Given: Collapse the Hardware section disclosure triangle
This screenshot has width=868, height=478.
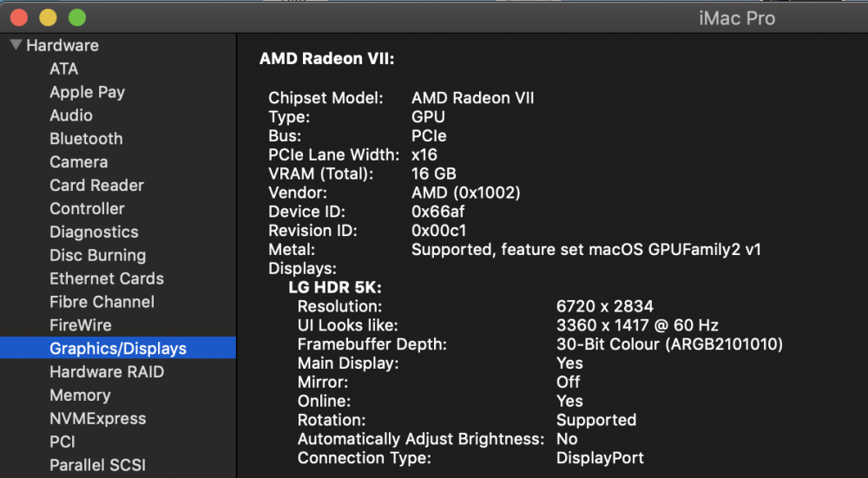Looking at the screenshot, I should tap(16, 45).
